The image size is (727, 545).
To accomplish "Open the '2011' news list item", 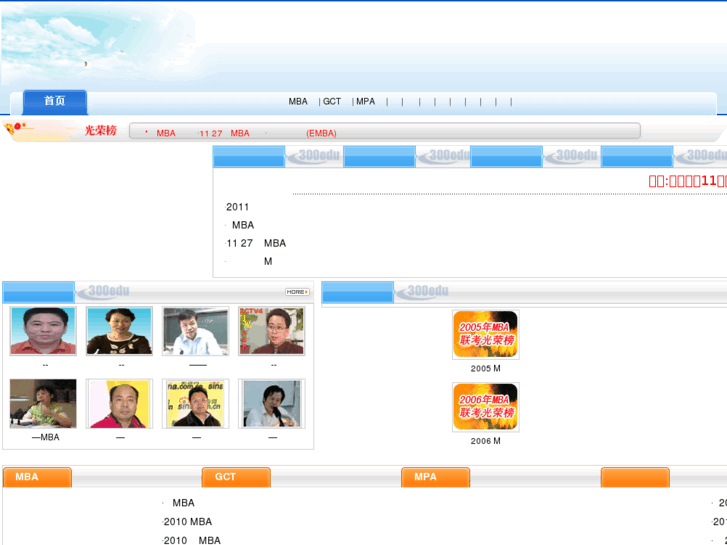I will point(237,207).
